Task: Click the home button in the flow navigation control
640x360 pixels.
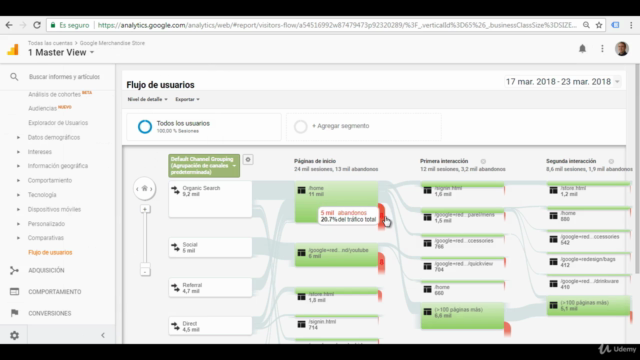Action: [144, 189]
